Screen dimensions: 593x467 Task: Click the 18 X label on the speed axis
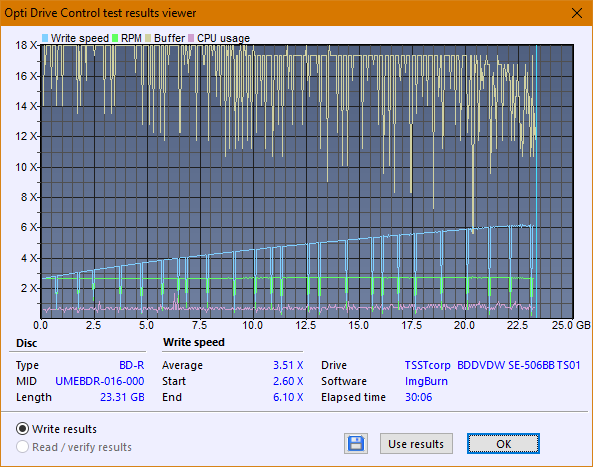click(x=26, y=45)
